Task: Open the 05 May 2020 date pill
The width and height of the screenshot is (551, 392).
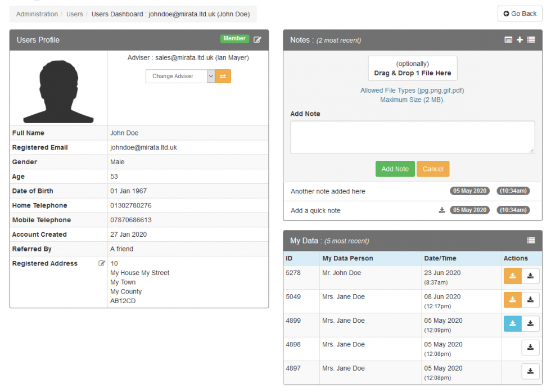Action: tap(469, 191)
